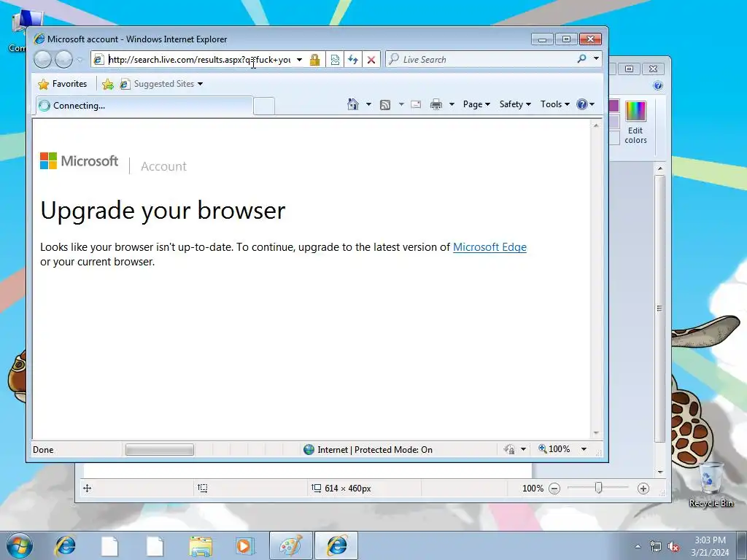This screenshot has width=747, height=560.
Task: Click the Paint zoom slider handle
Action: pyautogui.click(x=599, y=488)
